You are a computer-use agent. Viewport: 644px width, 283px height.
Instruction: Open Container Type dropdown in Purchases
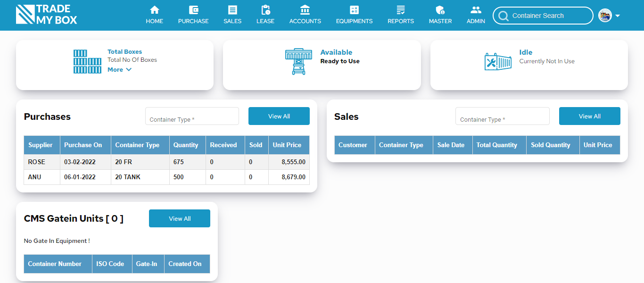tap(192, 117)
